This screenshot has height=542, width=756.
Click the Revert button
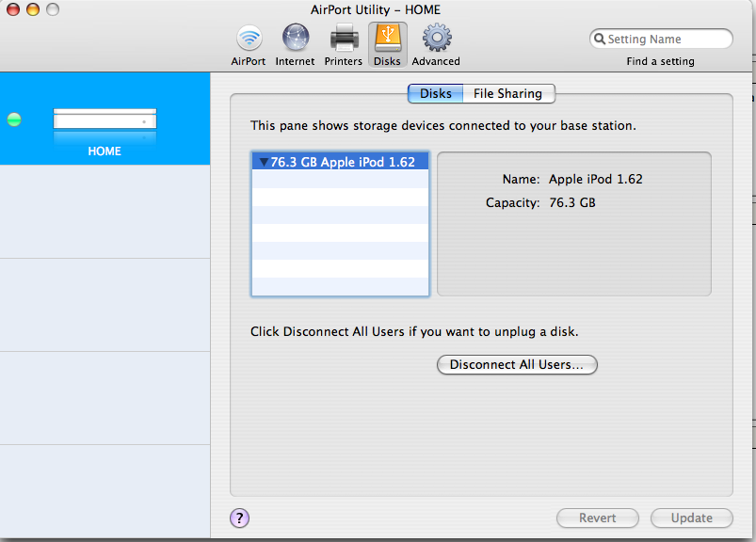[x=598, y=518]
